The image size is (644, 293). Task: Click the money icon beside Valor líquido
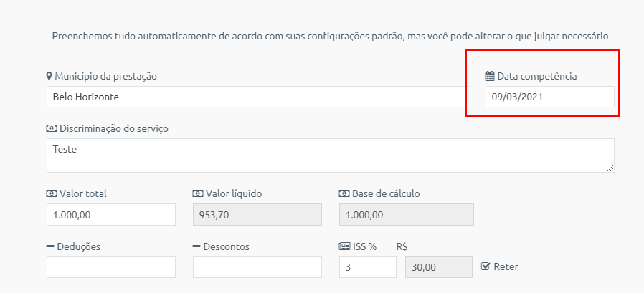click(x=197, y=193)
